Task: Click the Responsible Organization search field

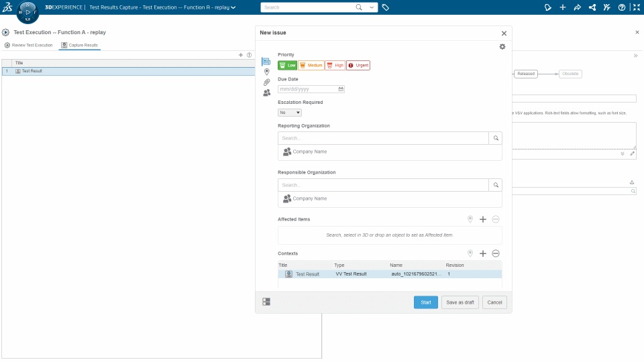Action: pos(383,185)
